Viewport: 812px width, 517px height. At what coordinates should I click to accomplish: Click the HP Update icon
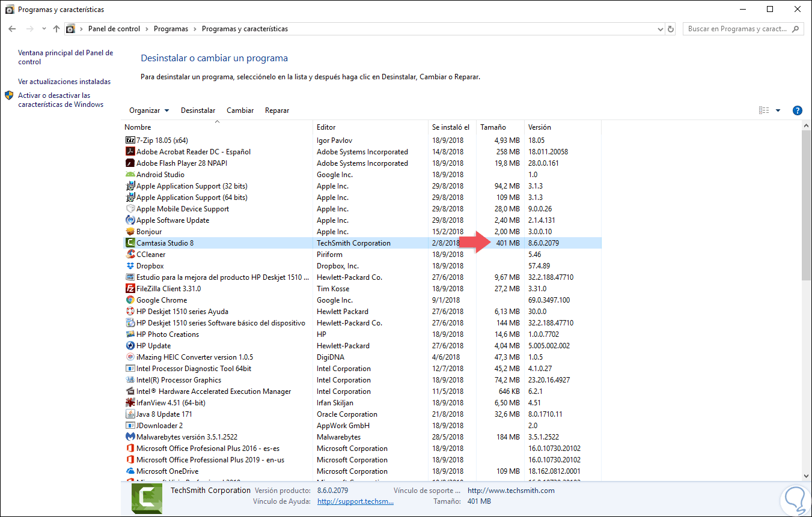pyautogui.click(x=130, y=346)
